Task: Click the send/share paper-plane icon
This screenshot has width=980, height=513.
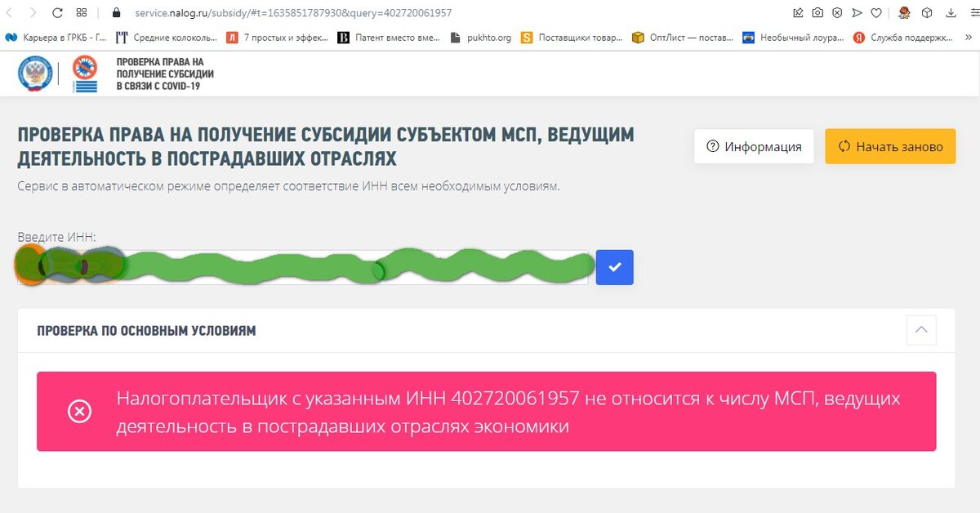Action: [x=857, y=12]
